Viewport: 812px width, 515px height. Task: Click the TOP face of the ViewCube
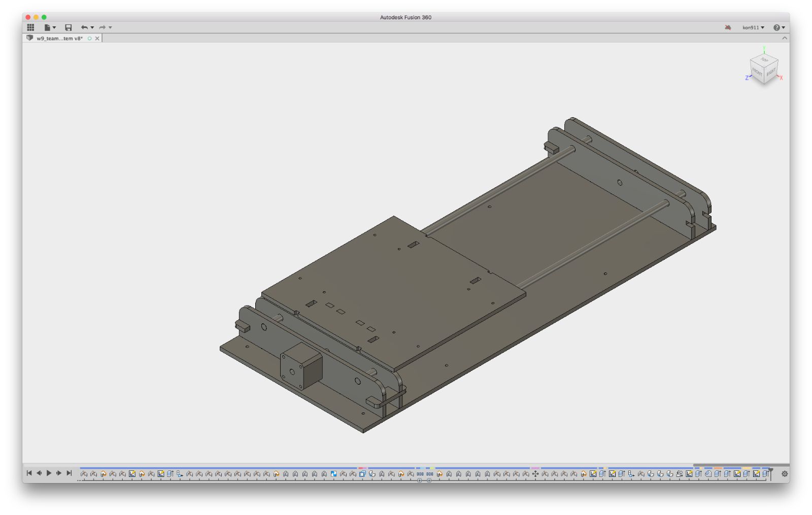764,60
